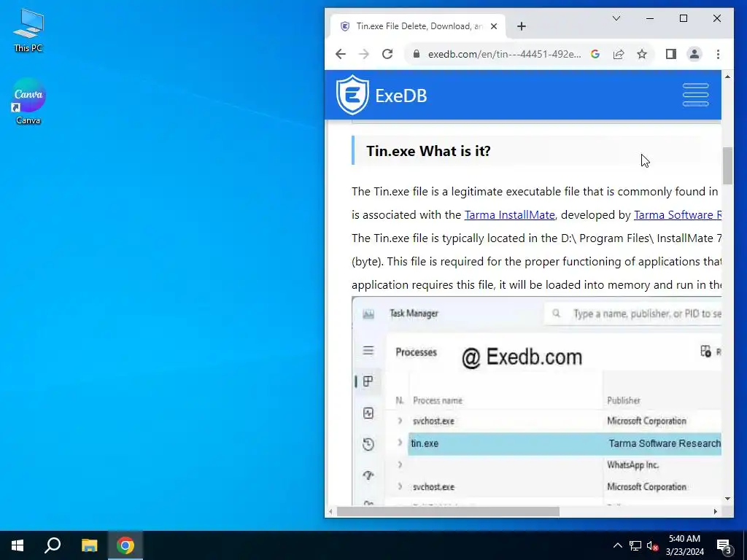Open a new Chrome tab
Viewport: 747px width, 560px height.
(x=521, y=26)
